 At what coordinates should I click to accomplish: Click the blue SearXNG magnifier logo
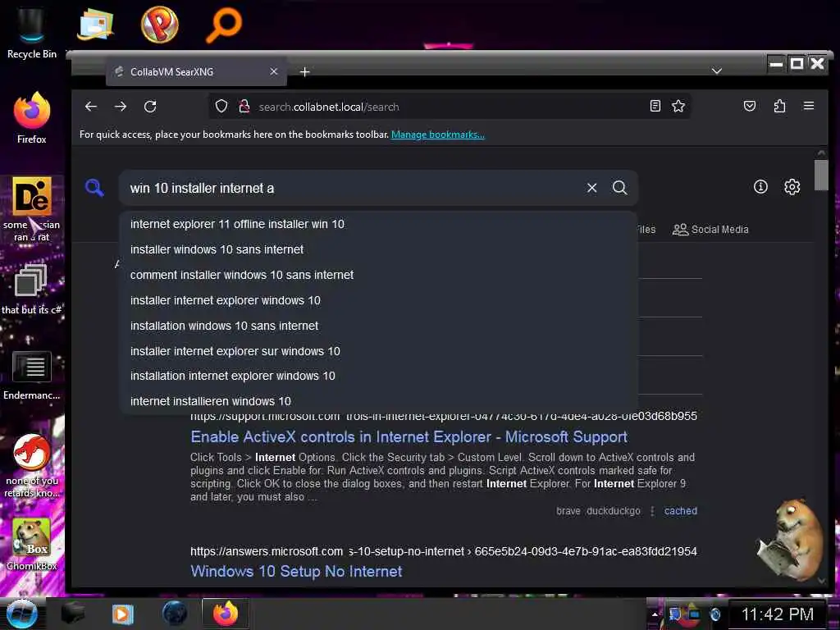click(94, 188)
